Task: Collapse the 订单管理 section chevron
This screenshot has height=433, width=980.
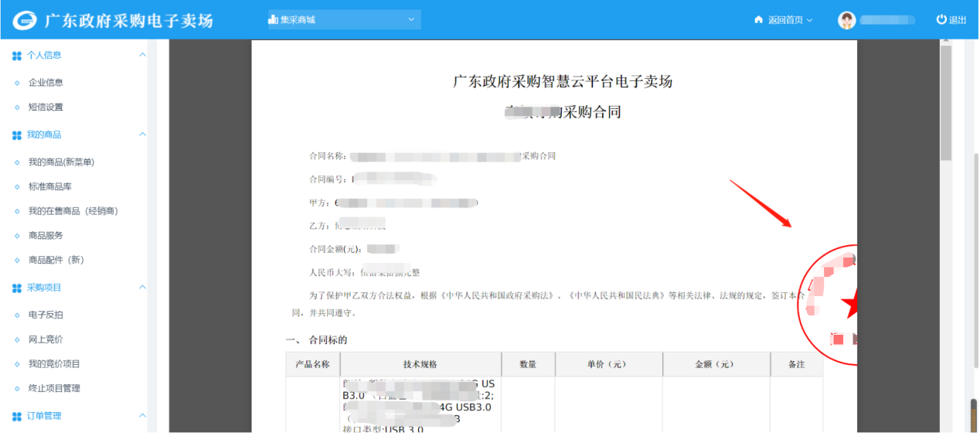Action: pyautogui.click(x=142, y=416)
